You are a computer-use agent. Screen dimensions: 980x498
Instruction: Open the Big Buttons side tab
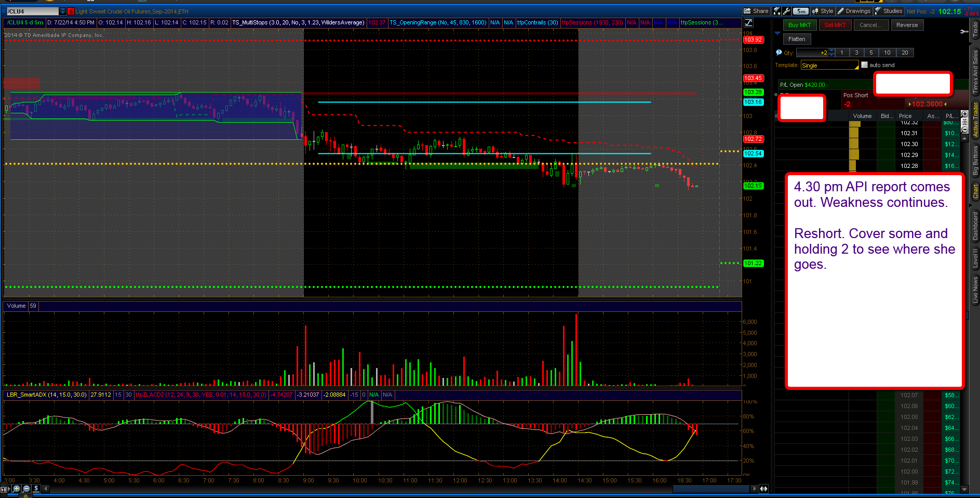click(x=975, y=161)
